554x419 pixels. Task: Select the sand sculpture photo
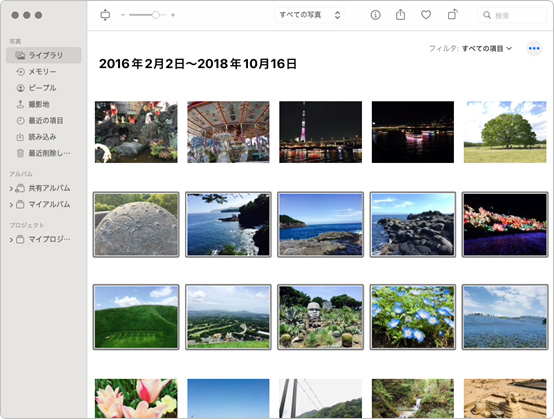point(505,399)
